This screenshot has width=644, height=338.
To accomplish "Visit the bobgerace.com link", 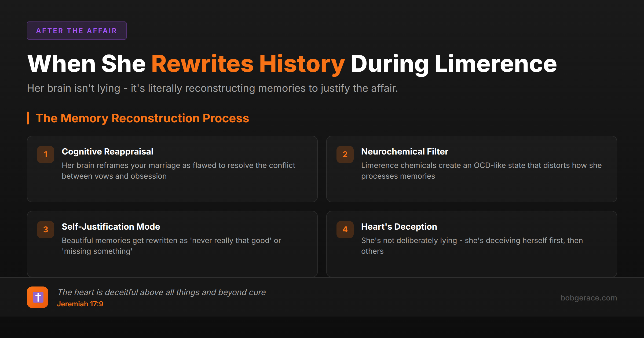I will pyautogui.click(x=590, y=298).
